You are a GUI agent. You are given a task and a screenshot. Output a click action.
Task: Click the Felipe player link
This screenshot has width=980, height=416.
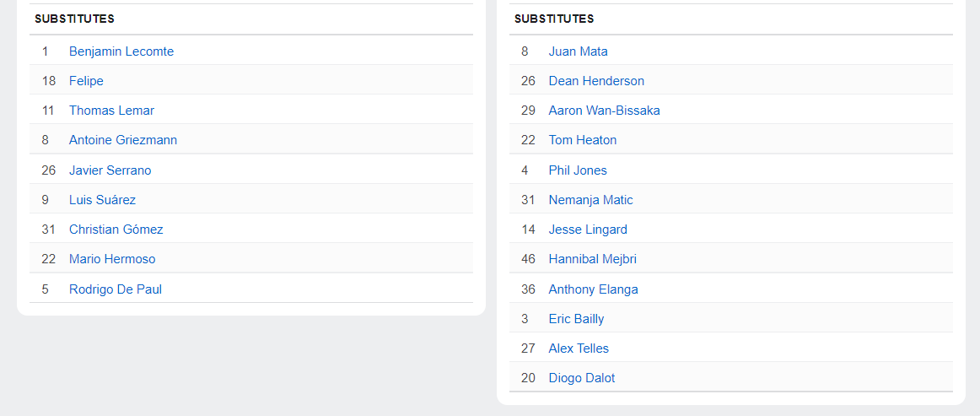[x=86, y=81]
